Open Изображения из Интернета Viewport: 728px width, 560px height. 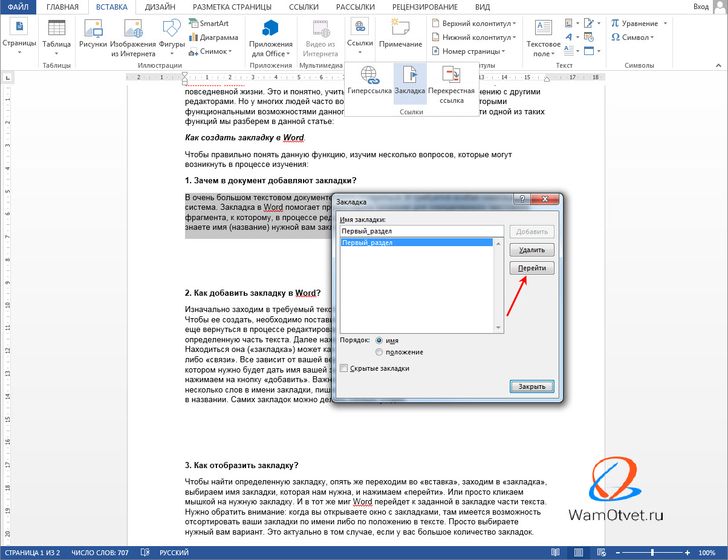tap(133, 37)
